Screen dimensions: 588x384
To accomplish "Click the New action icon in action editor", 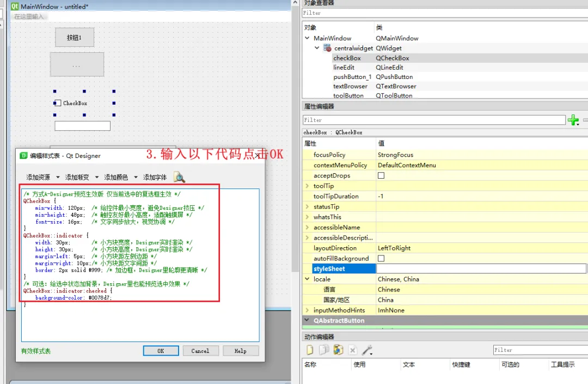I will coord(310,350).
